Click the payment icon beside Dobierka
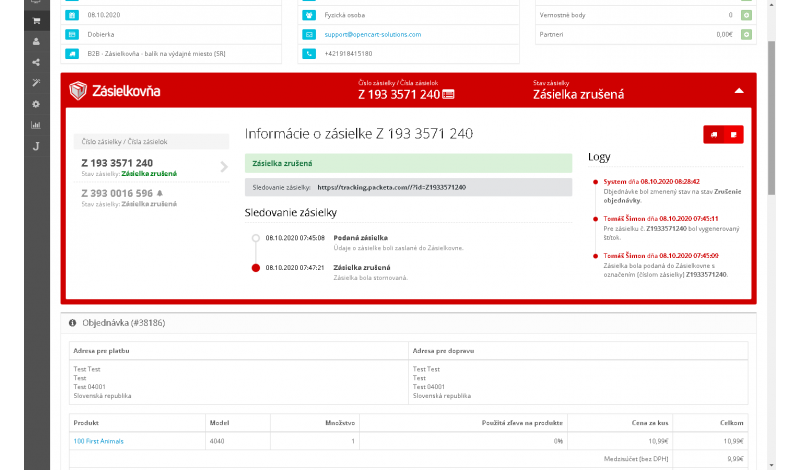Image resolution: width=800 pixels, height=470 pixels. point(72,34)
